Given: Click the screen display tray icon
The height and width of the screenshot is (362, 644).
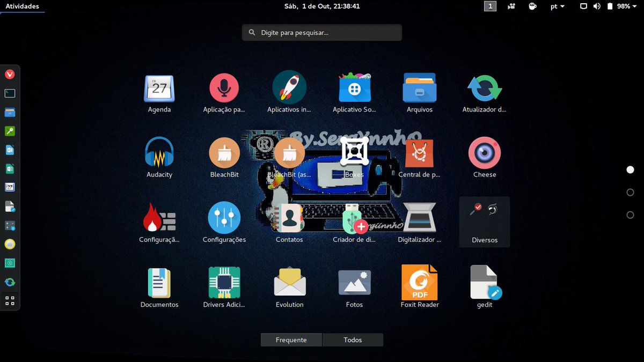Looking at the screenshot, I should pyautogui.click(x=584, y=6).
